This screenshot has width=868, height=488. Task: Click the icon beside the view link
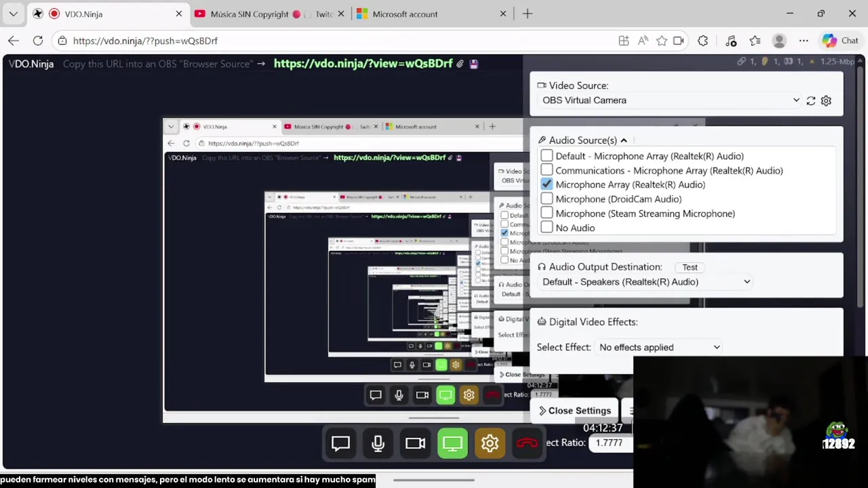(x=460, y=64)
